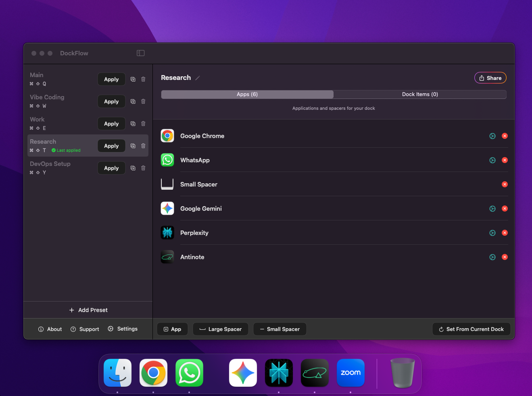Rename the Research preset using the pencil icon

(x=197, y=78)
